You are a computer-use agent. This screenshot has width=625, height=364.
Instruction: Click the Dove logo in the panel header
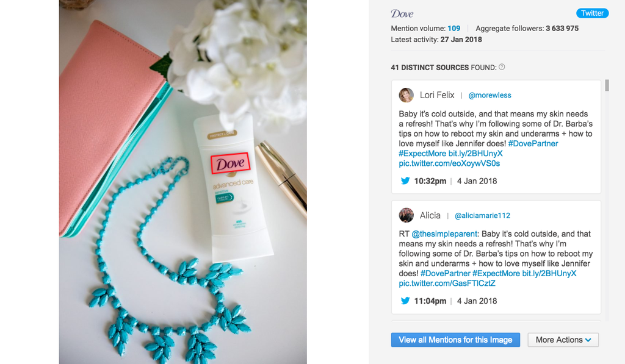click(x=402, y=14)
